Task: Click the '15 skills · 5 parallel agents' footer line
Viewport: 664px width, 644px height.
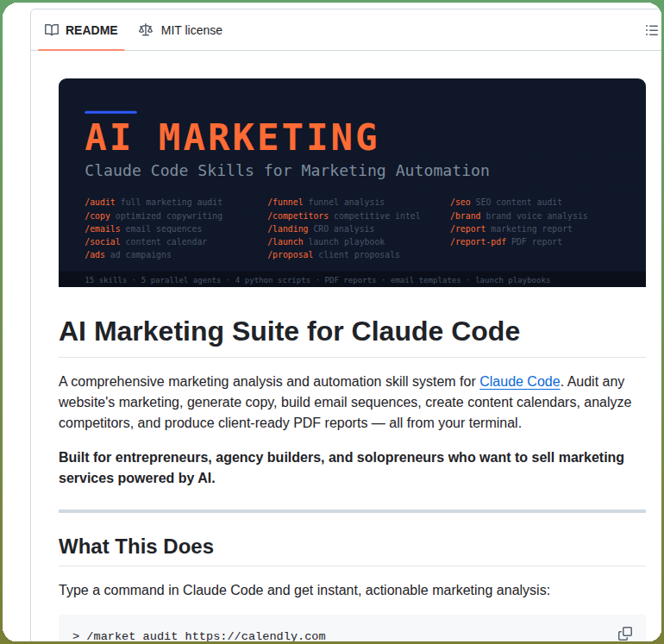Action: coord(317,280)
